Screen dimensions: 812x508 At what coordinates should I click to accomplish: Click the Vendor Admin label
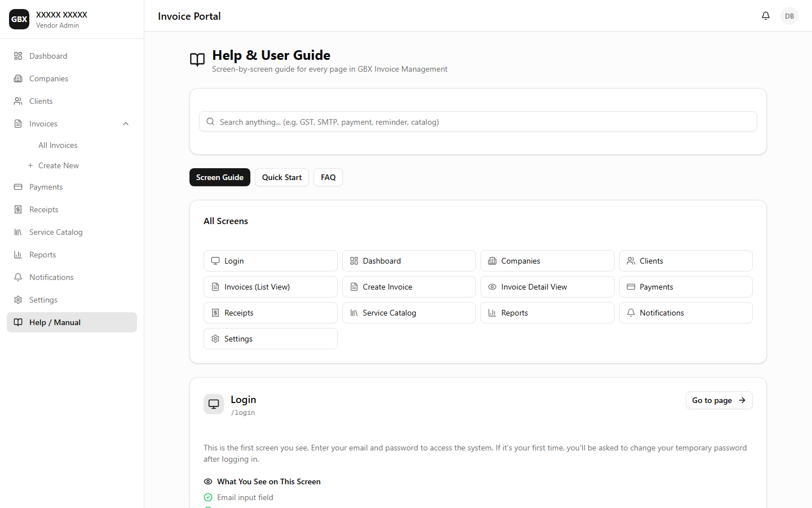tap(58, 25)
